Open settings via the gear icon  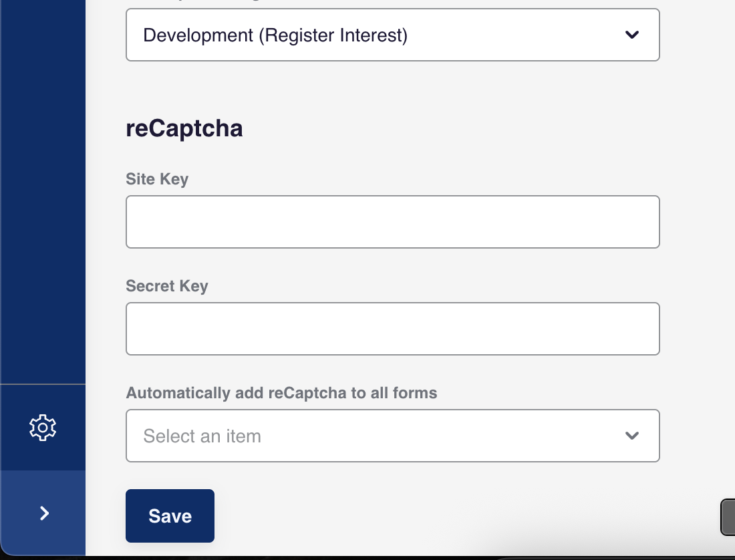[43, 428]
